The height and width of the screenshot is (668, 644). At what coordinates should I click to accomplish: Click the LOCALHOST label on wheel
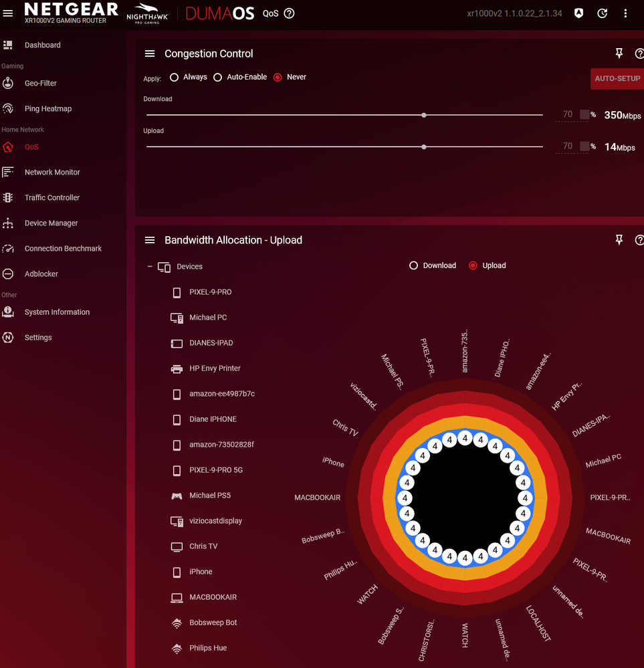538,623
